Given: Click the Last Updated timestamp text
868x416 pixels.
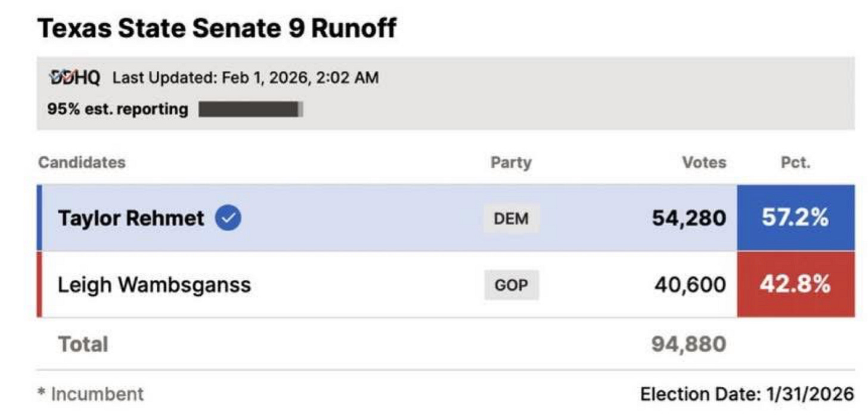Looking at the screenshot, I should pyautogui.click(x=246, y=77).
